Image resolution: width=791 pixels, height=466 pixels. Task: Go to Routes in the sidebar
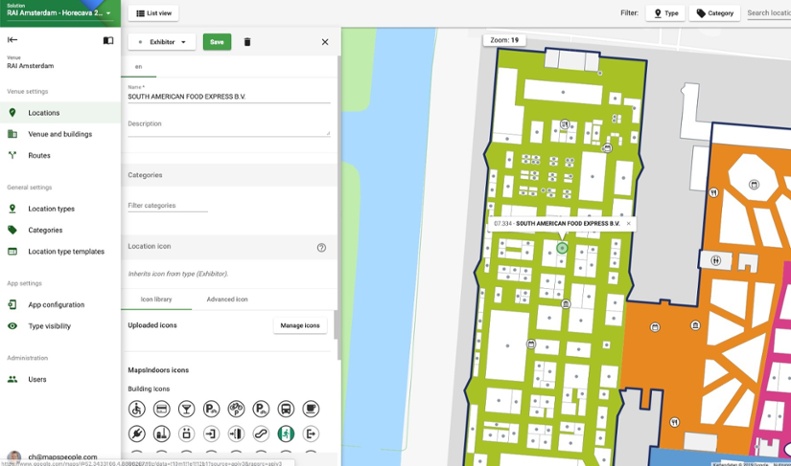pos(60,155)
